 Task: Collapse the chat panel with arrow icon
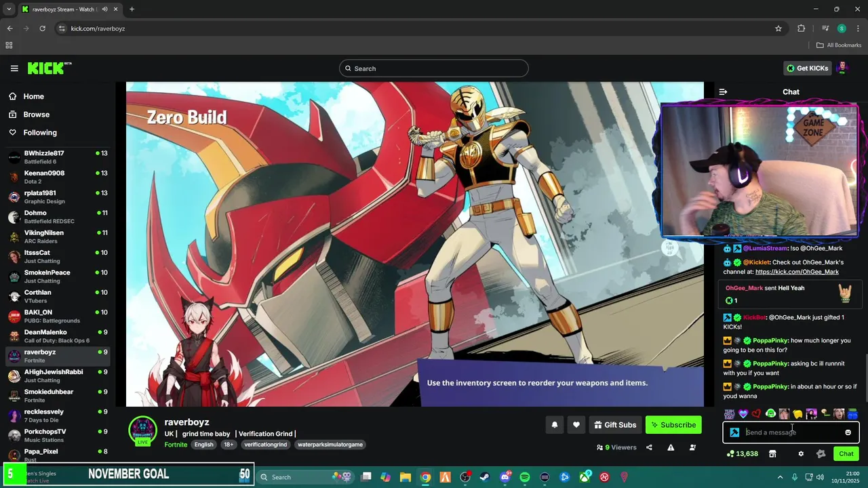(x=723, y=91)
